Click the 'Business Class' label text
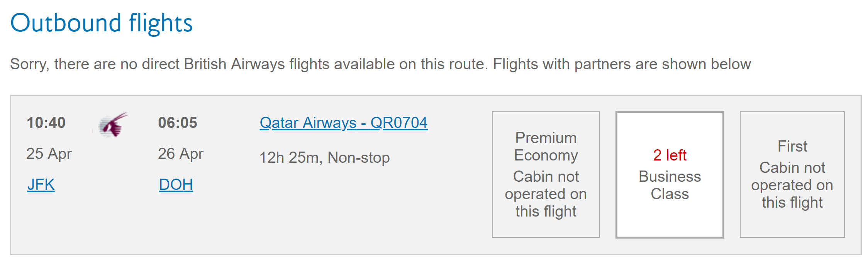 [670, 185]
